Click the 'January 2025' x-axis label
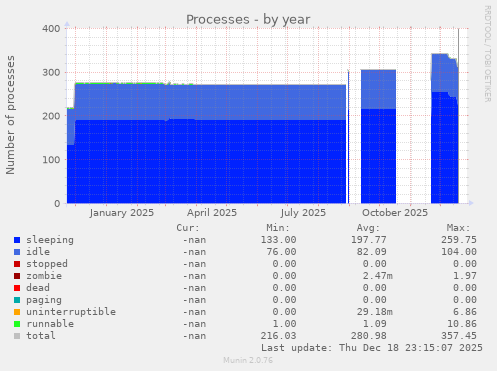The width and height of the screenshot is (497, 371). coord(122,213)
